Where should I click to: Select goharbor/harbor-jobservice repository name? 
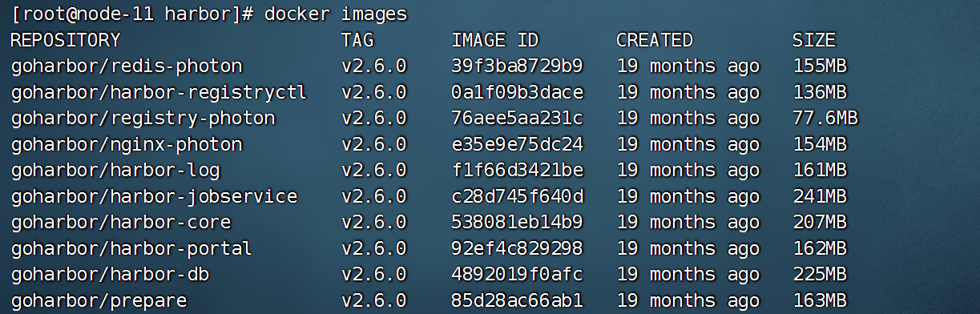pyautogui.click(x=154, y=197)
